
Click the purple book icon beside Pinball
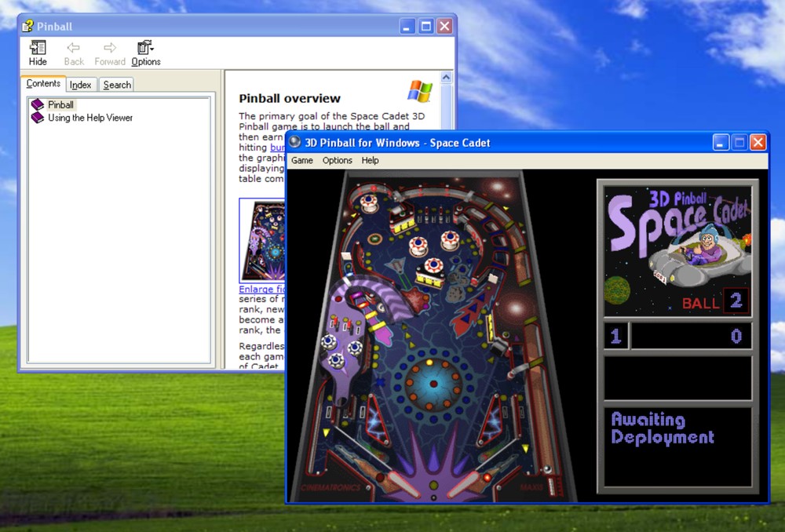(38, 104)
